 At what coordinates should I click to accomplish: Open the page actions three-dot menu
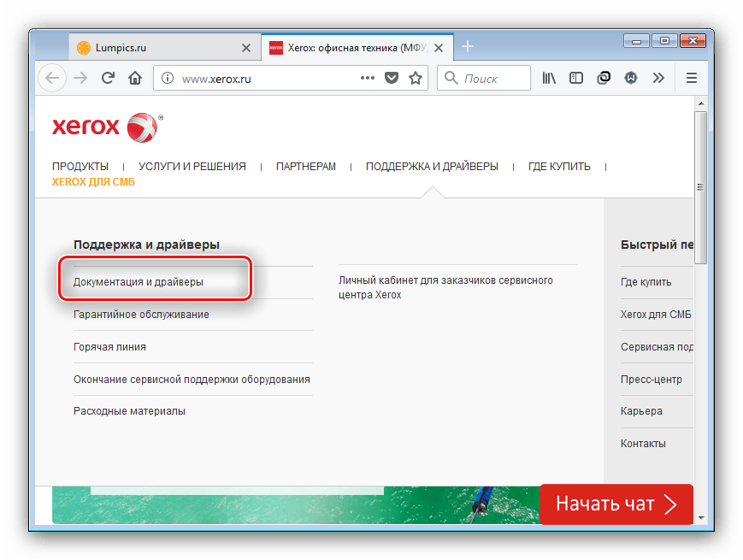click(x=368, y=78)
